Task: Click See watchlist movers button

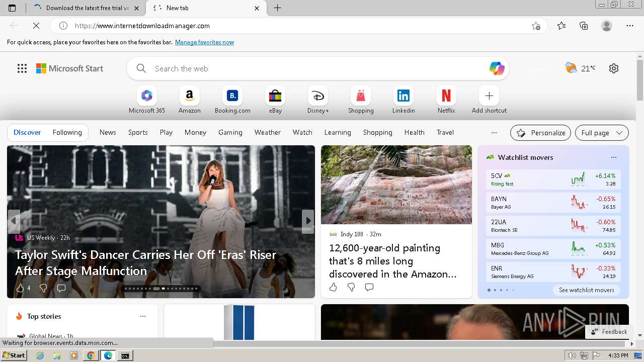Action: (587, 290)
